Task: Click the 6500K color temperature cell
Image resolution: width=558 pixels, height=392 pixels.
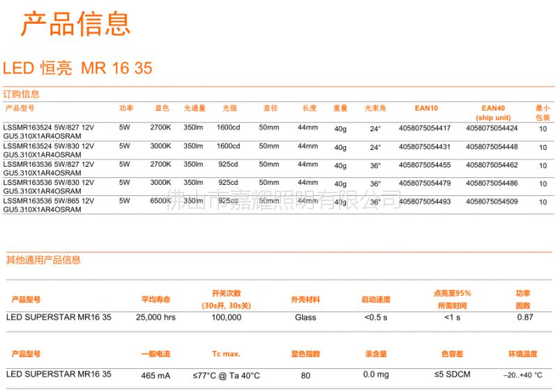Action: (160, 201)
